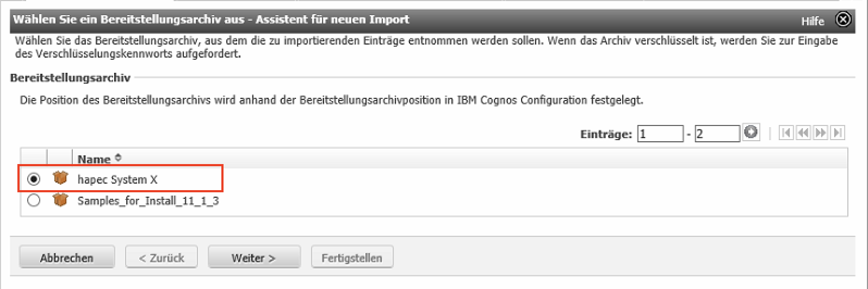Screen dimensions: 868x289
Task: Click the Samples_for_Install_11_1_3 package icon
Action: click(60, 200)
